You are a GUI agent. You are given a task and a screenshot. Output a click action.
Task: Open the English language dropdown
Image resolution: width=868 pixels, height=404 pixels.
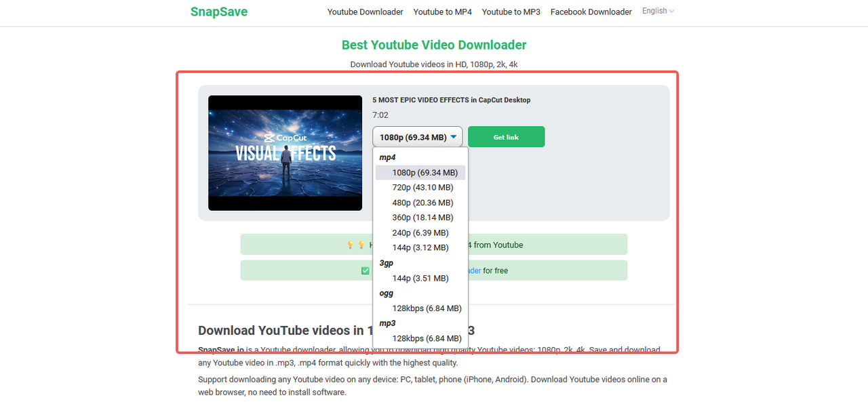(658, 11)
